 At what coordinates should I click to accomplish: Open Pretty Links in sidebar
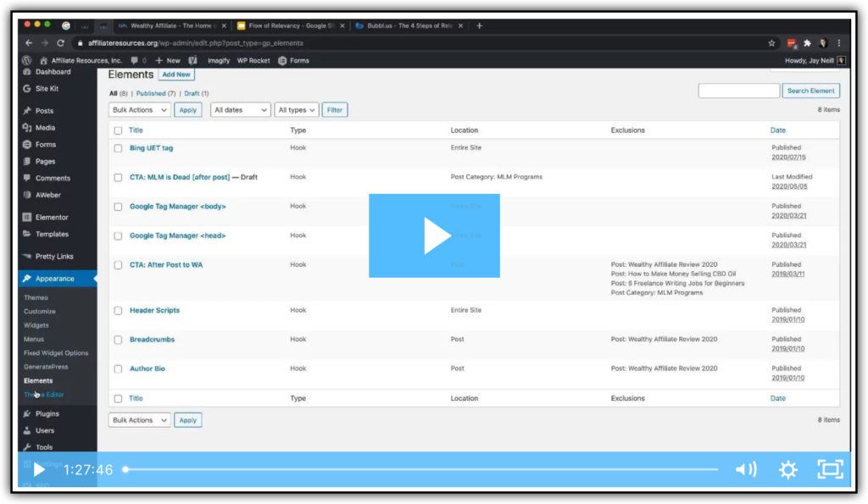point(54,256)
